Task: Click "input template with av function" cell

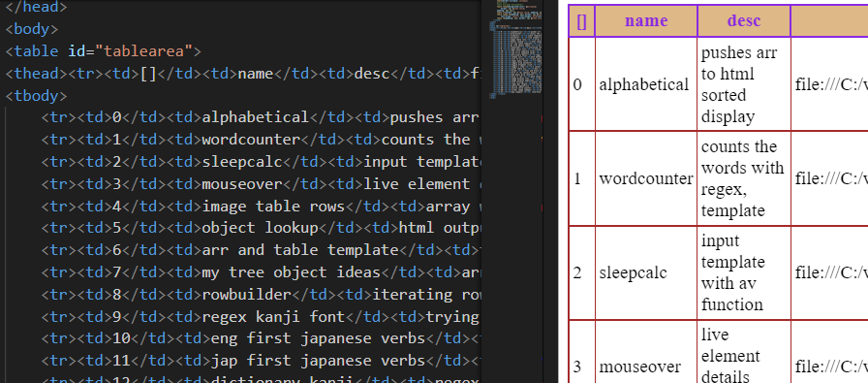Action: 744,272
